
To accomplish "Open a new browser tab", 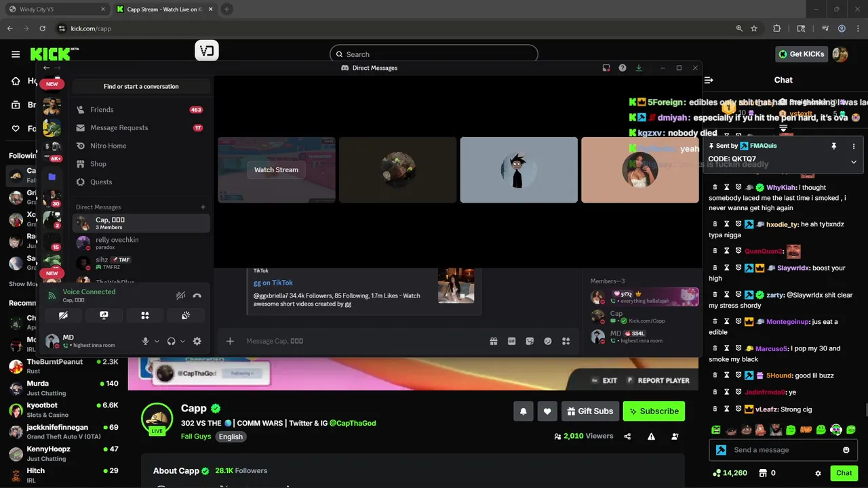I will [226, 9].
